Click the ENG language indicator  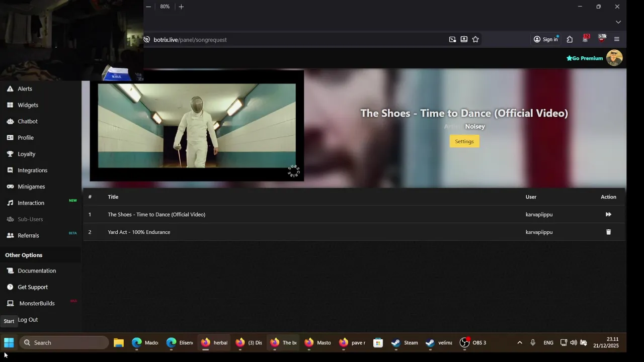(548, 343)
